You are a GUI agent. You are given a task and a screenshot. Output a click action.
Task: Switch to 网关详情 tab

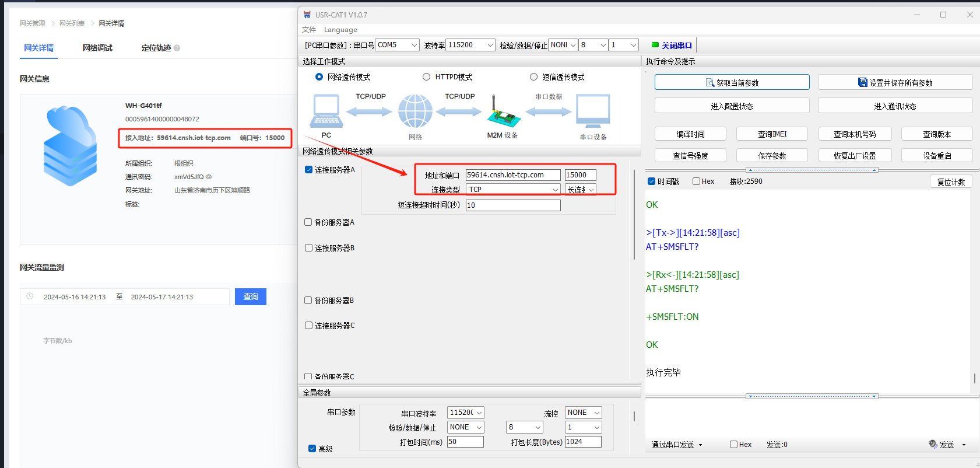[x=39, y=48]
